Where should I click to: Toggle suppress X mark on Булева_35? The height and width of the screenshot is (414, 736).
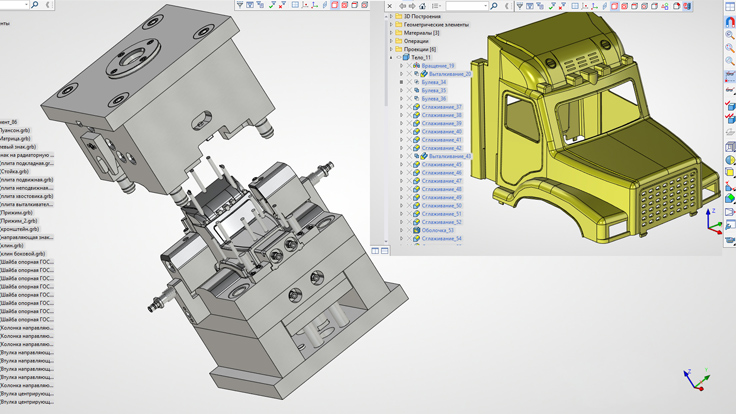pyautogui.click(x=409, y=90)
